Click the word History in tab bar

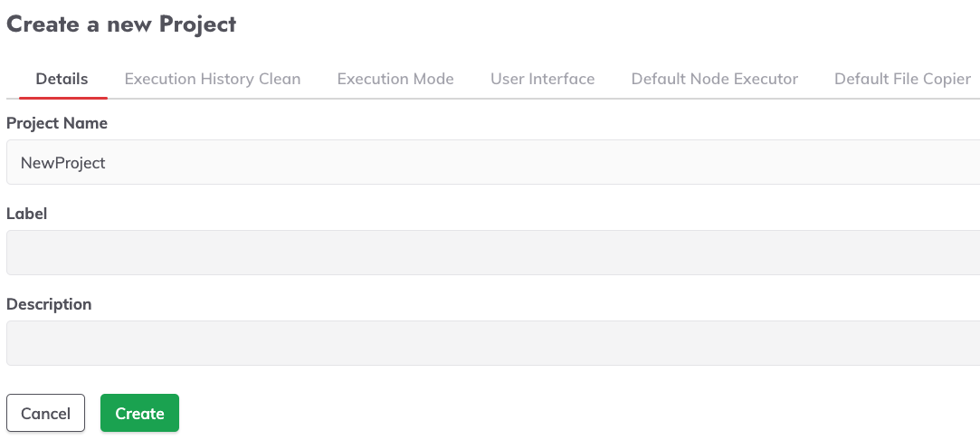[x=227, y=80]
